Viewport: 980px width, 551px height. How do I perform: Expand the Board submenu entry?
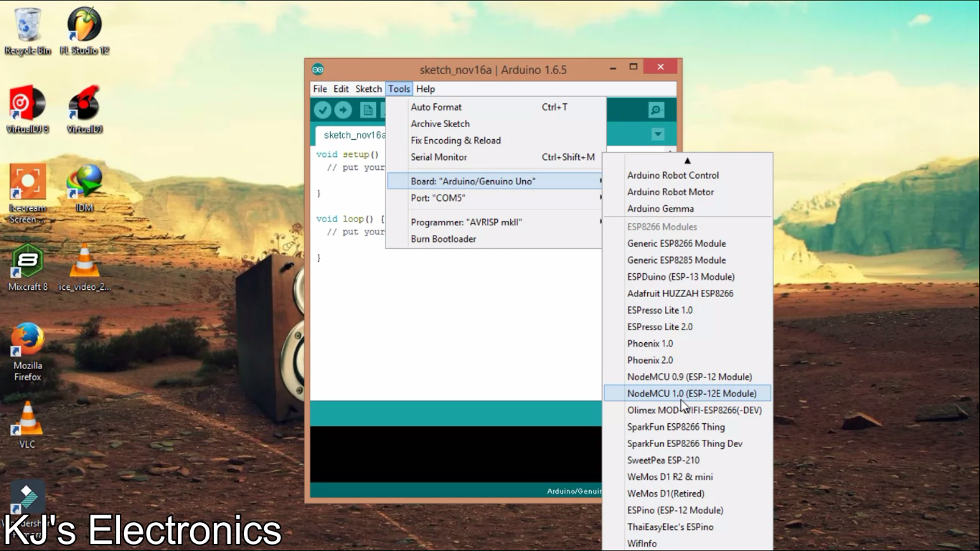(x=496, y=181)
